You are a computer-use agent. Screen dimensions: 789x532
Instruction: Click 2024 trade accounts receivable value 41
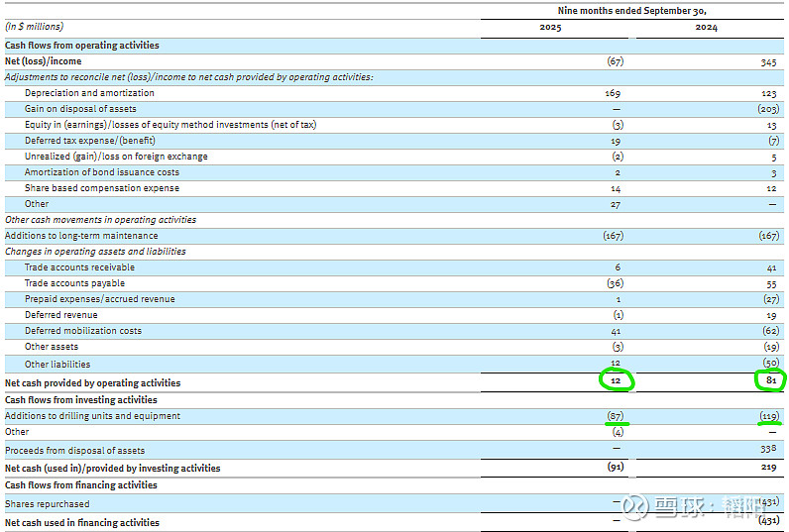[x=771, y=268]
